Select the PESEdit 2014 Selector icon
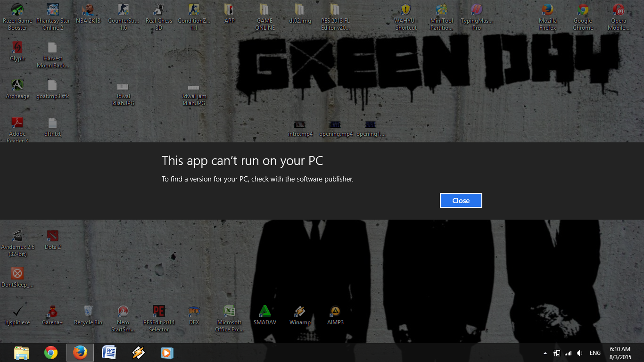This screenshot has height=362, width=644. click(x=159, y=319)
